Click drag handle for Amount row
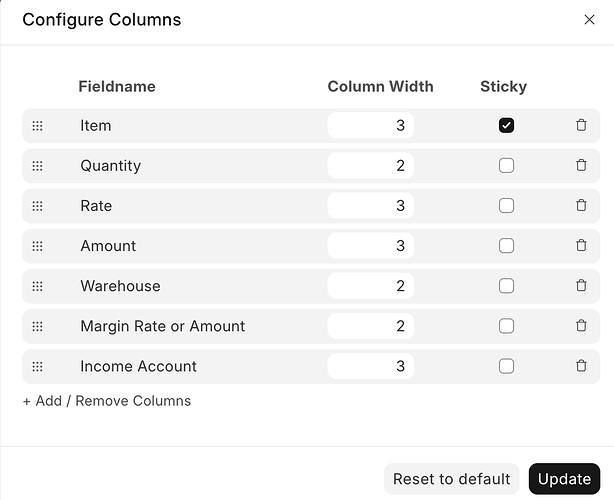The height and width of the screenshot is (500, 614). (x=37, y=246)
